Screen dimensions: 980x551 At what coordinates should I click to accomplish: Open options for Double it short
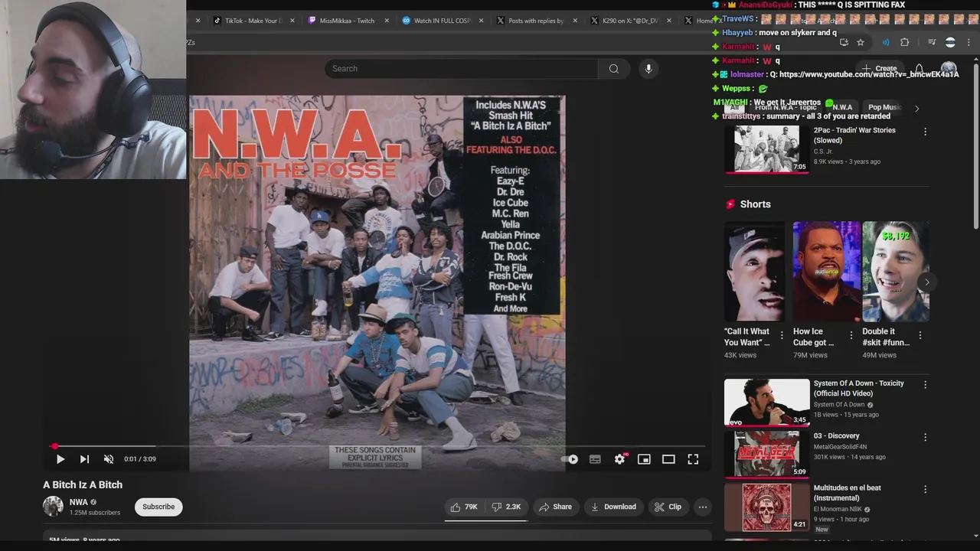pyautogui.click(x=920, y=335)
